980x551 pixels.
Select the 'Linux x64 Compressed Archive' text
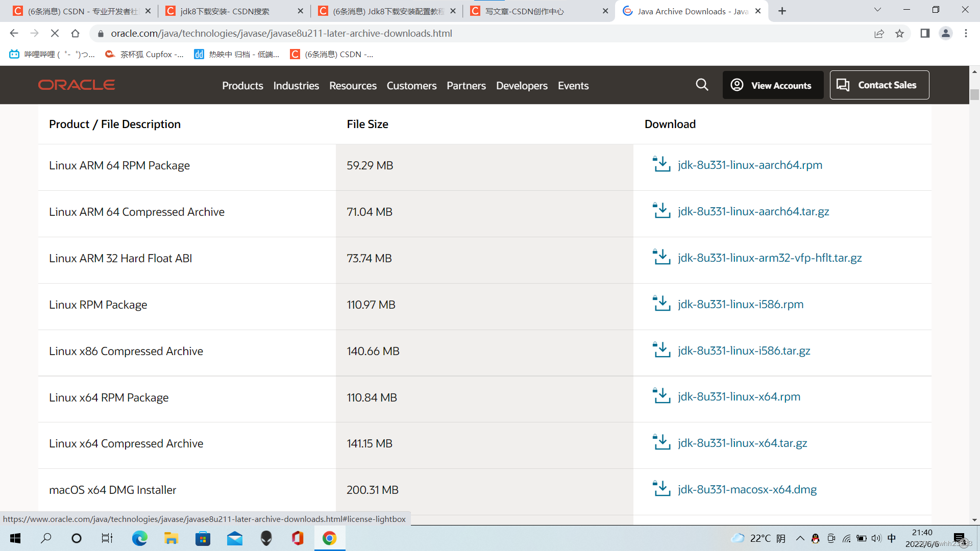(126, 443)
